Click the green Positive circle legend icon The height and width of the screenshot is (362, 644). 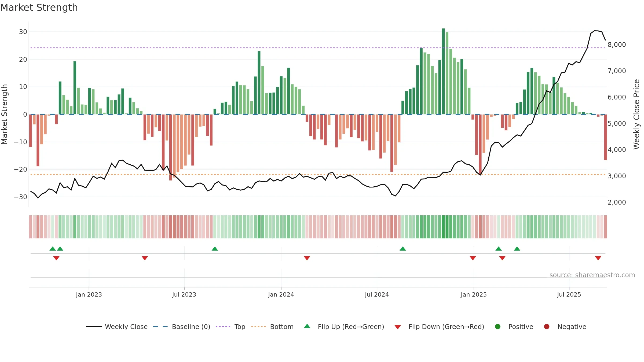coord(498,327)
